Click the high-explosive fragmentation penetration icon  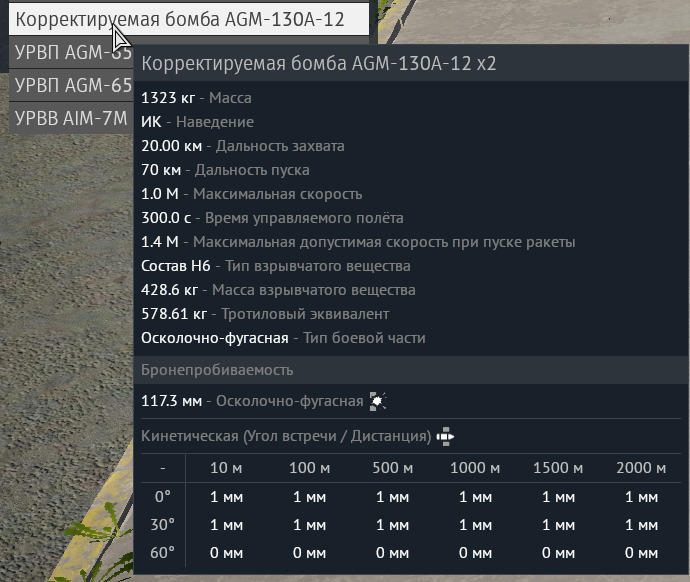click(378, 401)
